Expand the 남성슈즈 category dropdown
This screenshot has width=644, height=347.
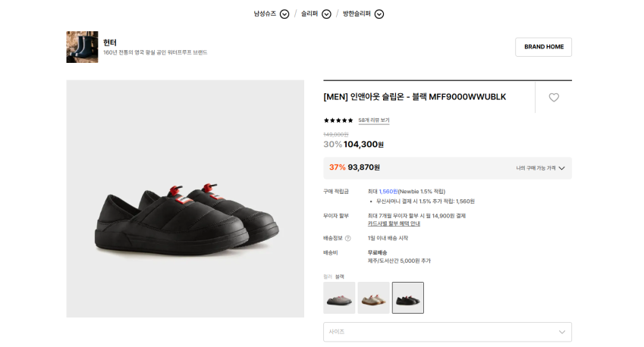284,14
